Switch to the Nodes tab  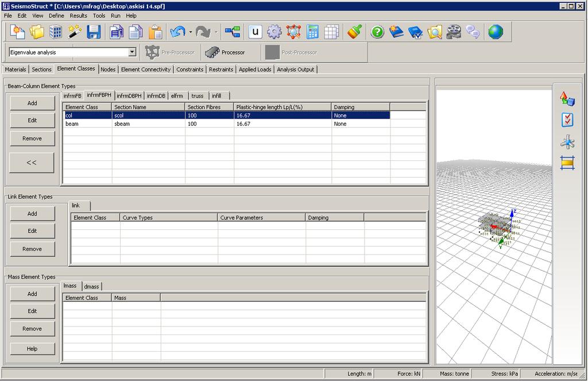(108, 70)
